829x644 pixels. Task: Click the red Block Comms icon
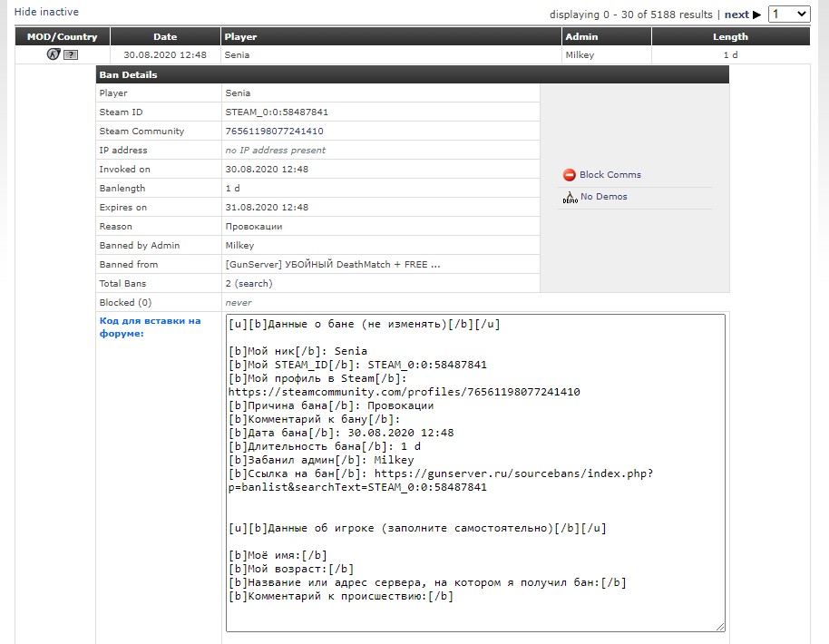[x=570, y=175]
